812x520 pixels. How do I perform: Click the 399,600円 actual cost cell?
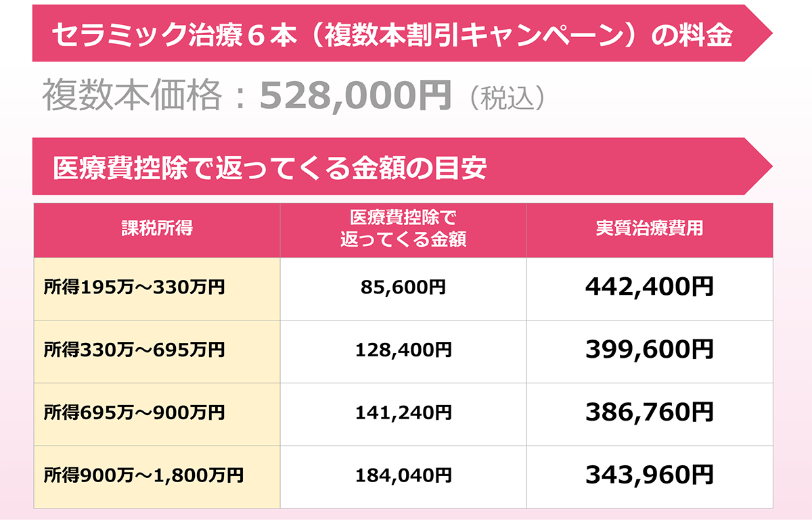(650, 350)
